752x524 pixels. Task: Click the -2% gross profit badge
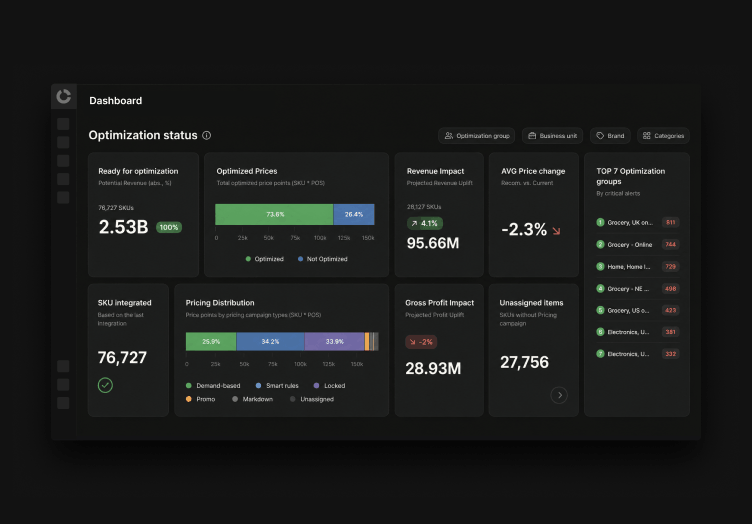421,342
